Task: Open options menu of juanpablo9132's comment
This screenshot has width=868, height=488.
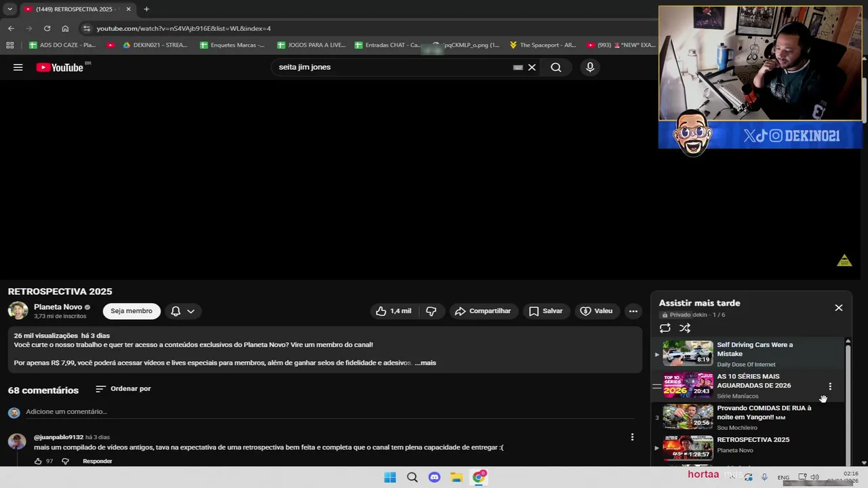Action: 632,437
